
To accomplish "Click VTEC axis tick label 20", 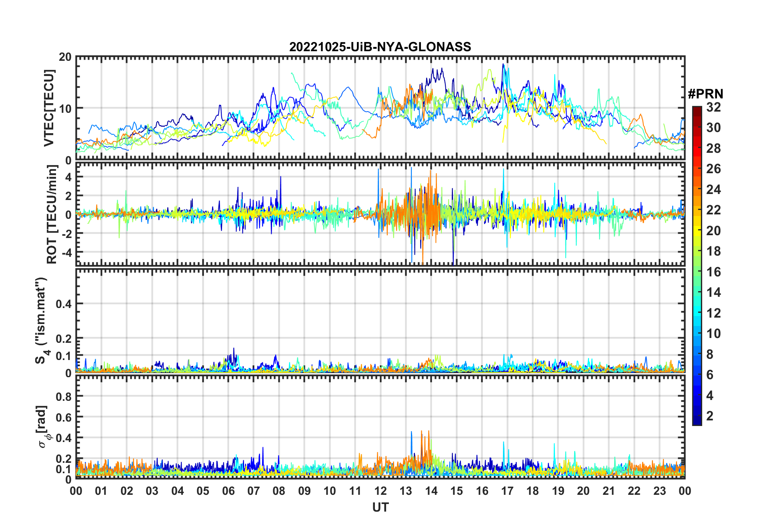I will [65, 57].
